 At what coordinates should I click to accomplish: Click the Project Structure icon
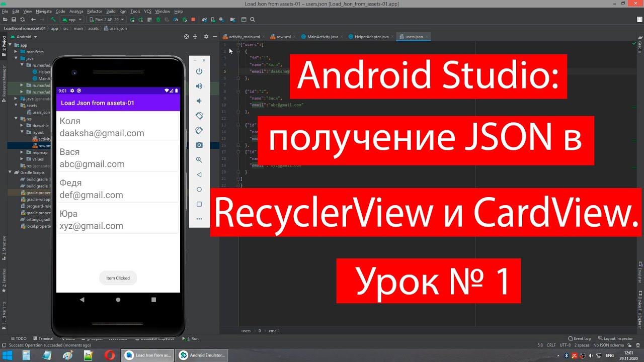point(233,20)
